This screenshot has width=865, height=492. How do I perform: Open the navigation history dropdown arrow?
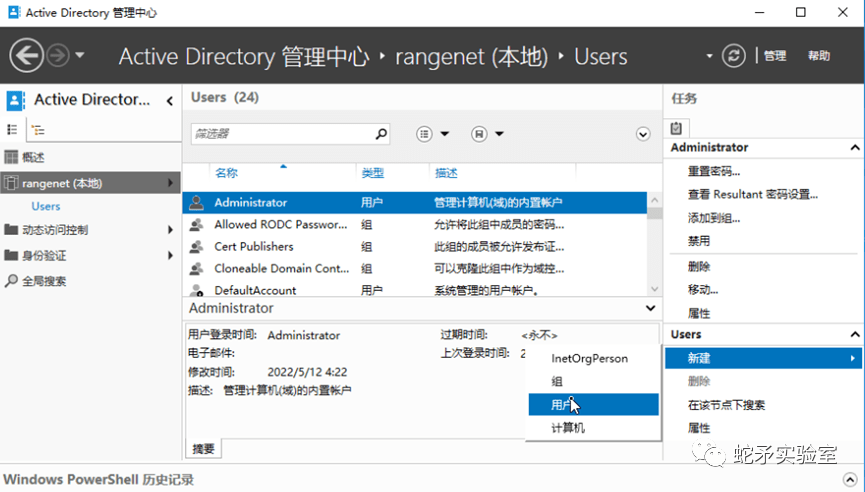pos(80,55)
